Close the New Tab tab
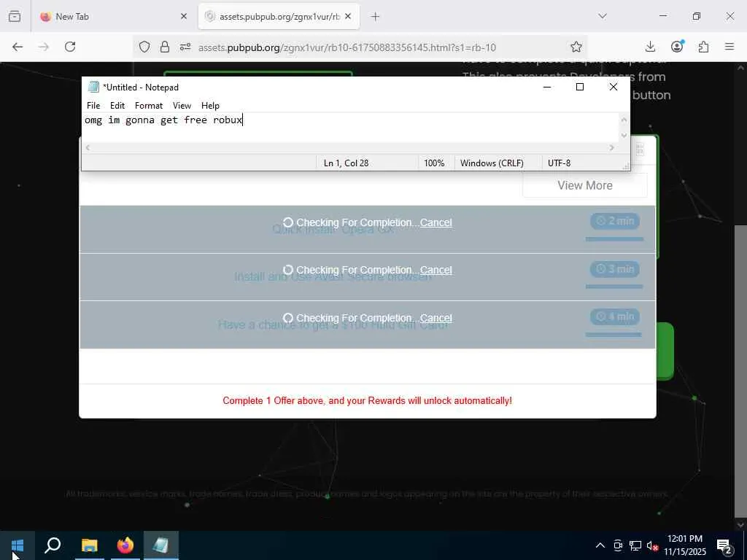747x560 pixels. pyautogui.click(x=183, y=17)
